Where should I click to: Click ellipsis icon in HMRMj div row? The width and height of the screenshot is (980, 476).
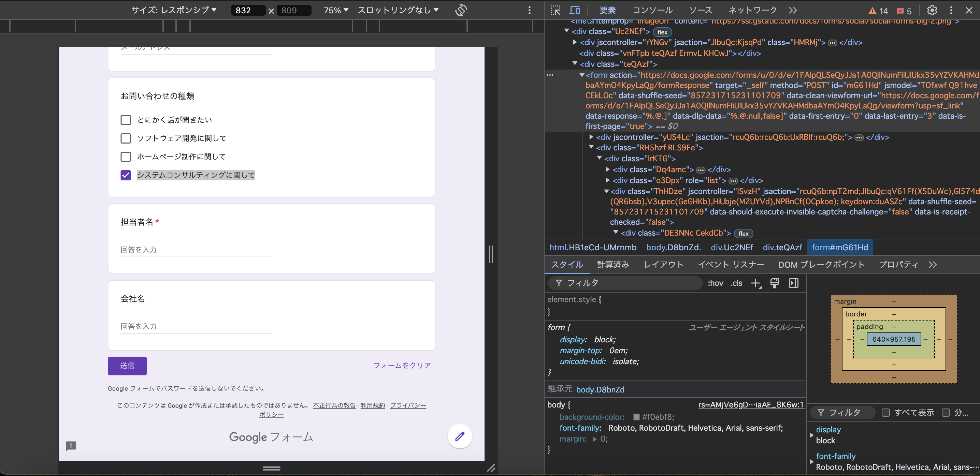click(832, 43)
